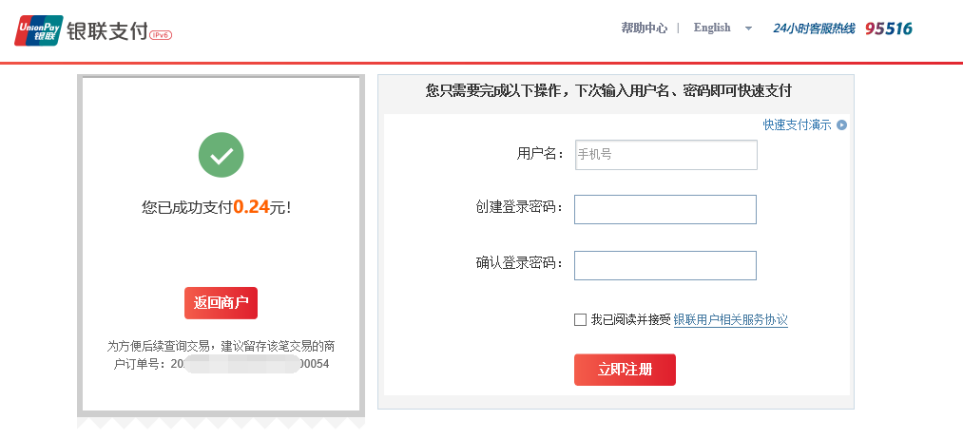This screenshot has height=440, width=963.
Task: Click the green payment success checkmark
Action: 221,155
